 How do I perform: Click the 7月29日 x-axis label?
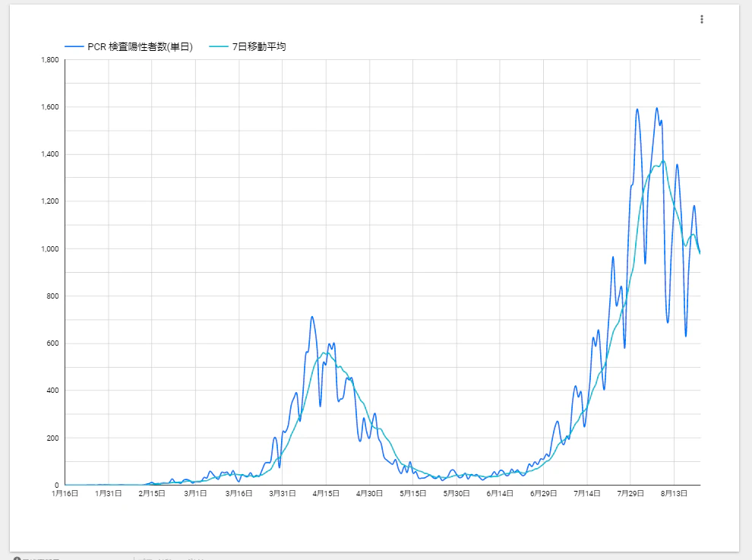coord(630,493)
